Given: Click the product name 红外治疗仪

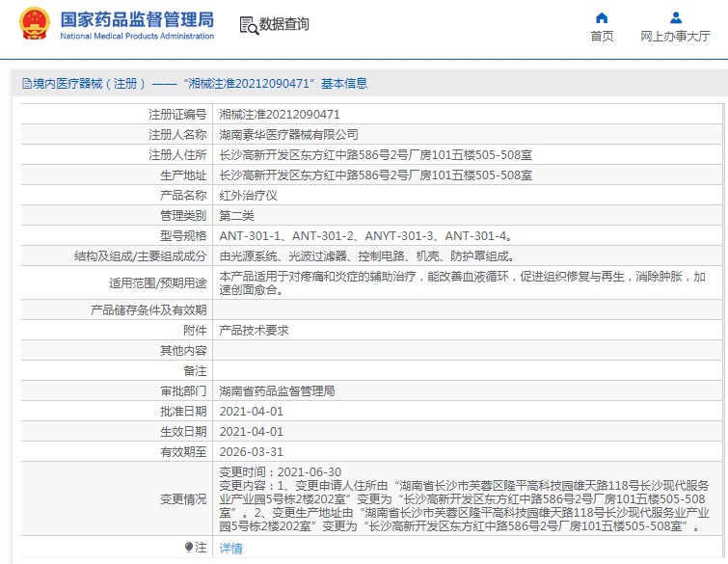Looking at the screenshot, I should click(249, 195).
